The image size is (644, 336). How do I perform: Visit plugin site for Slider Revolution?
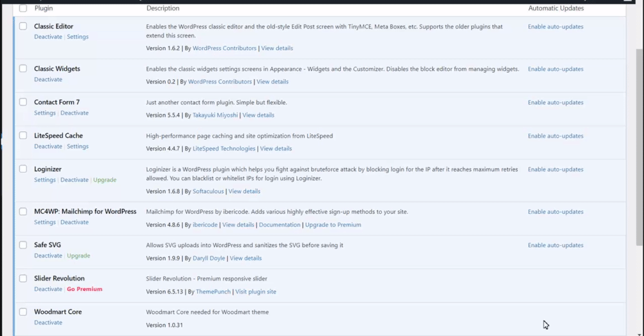coord(256,292)
